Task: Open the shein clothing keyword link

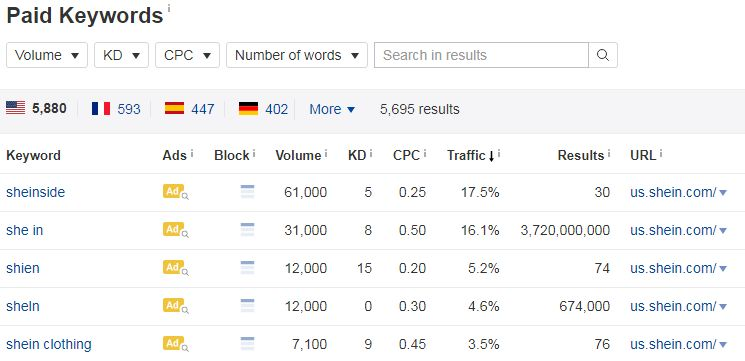Action: tap(49, 344)
